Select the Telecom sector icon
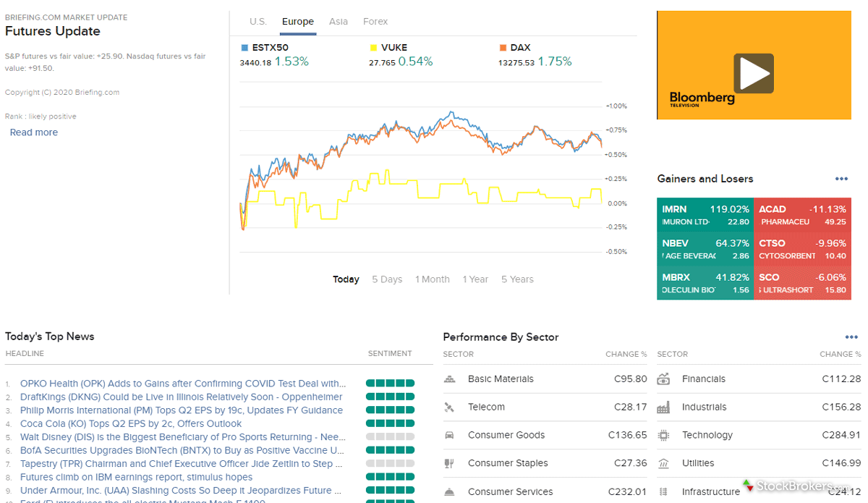 451,407
